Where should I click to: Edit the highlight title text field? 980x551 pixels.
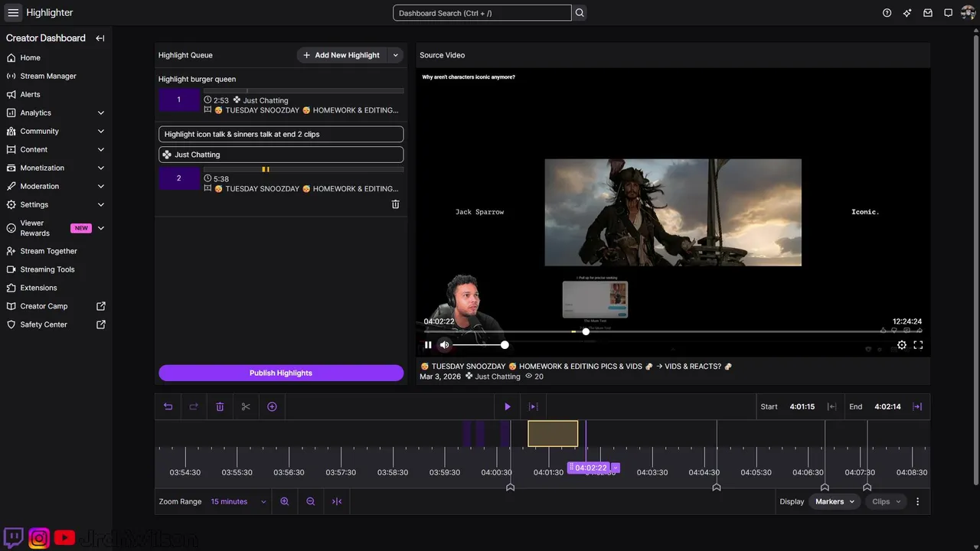pyautogui.click(x=281, y=134)
